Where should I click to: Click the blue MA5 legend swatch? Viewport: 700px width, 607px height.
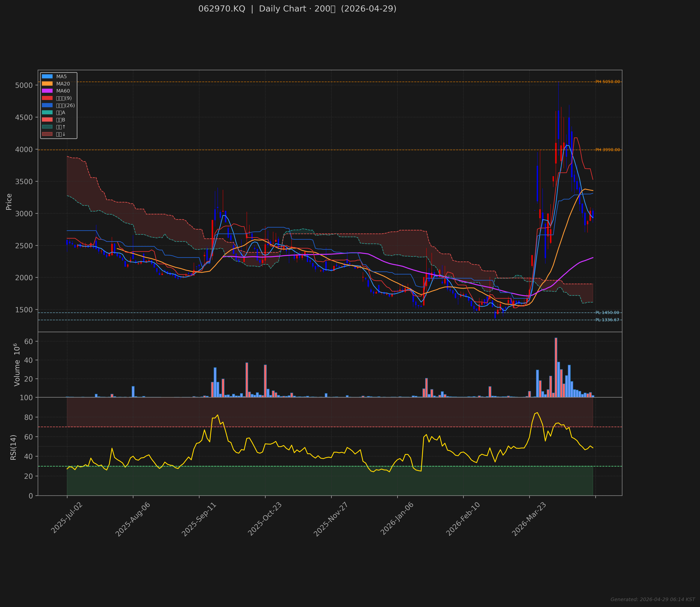[47, 77]
